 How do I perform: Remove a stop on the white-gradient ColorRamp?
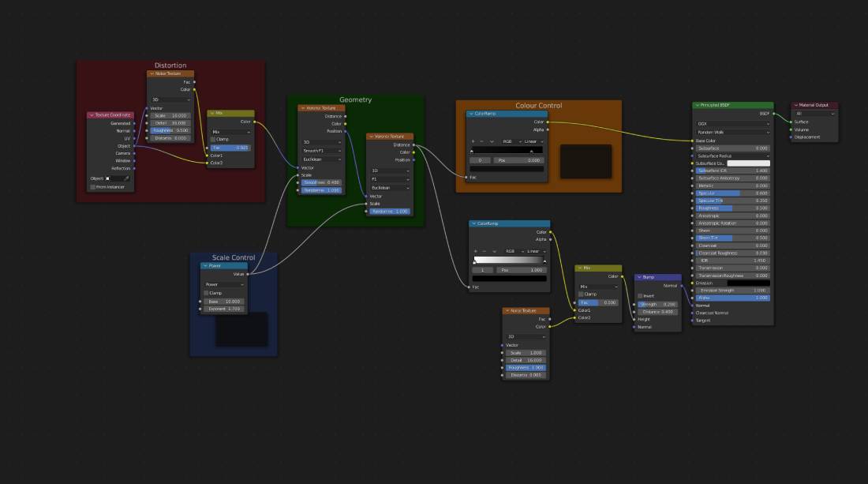pos(485,251)
